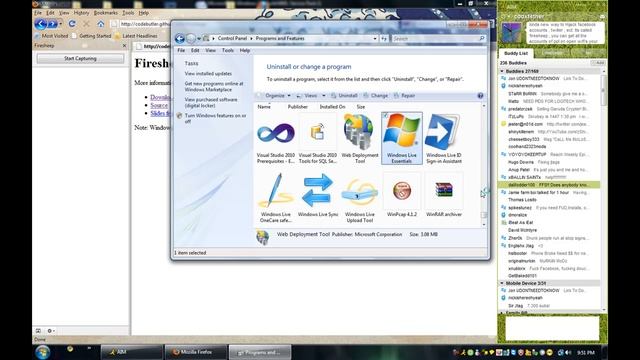640x360 pixels.
Task: Open the address bar history dropdown arrow
Action: [375, 38]
